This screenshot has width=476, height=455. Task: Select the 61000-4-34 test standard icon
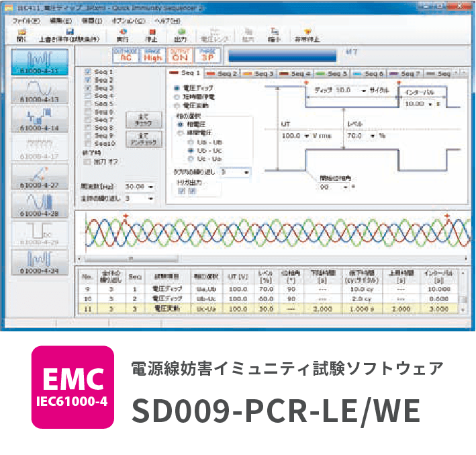(40, 262)
